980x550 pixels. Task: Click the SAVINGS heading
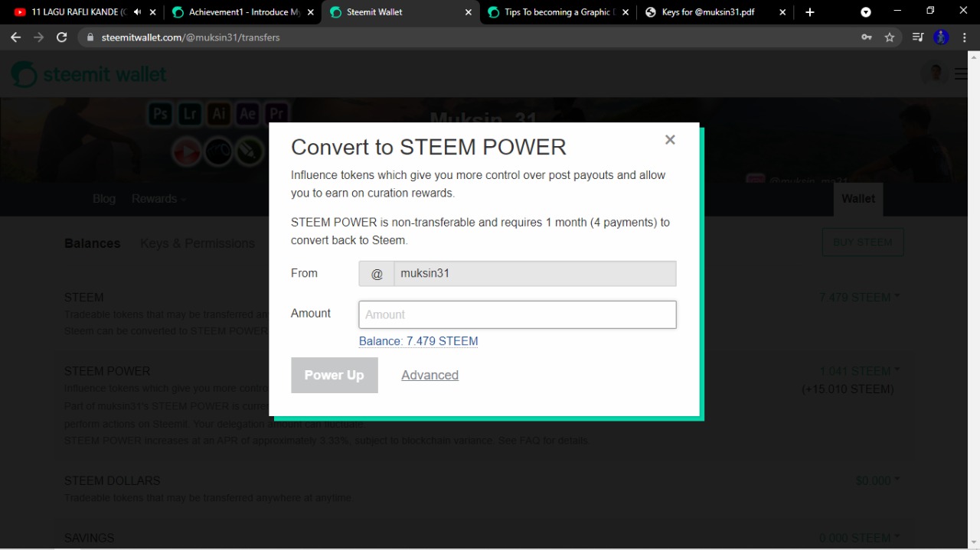click(x=89, y=538)
